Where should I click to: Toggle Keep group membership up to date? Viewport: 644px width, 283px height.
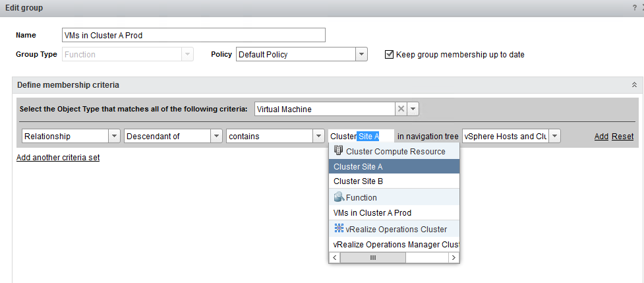pos(389,54)
